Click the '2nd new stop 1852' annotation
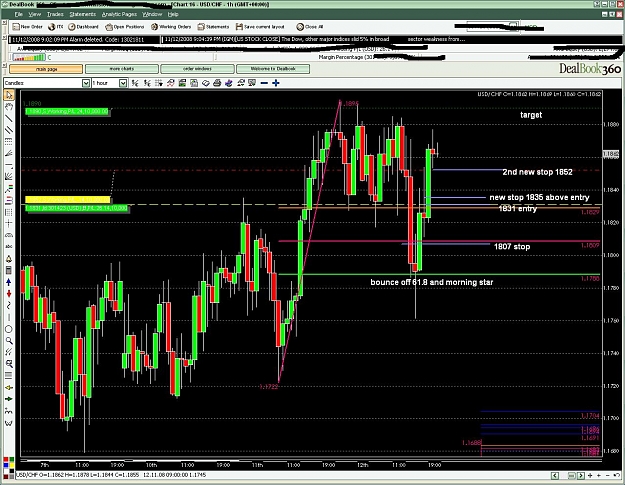Viewport: 625px width, 485px height. tap(537, 172)
